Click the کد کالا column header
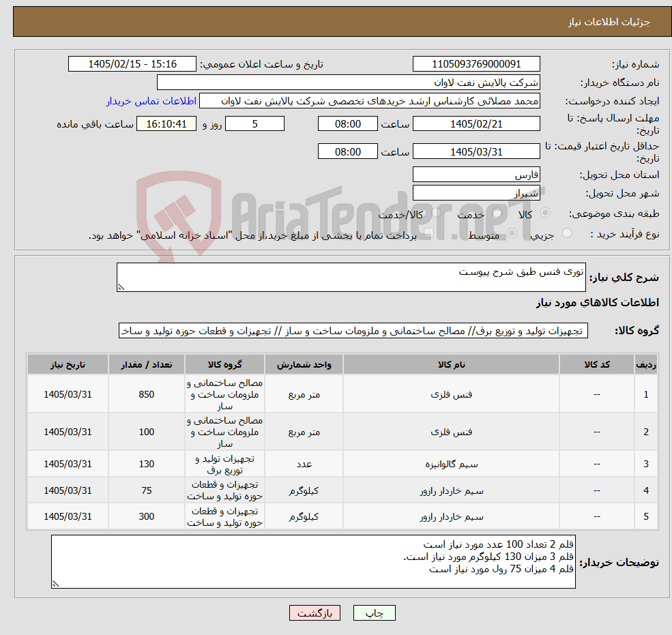This screenshot has width=672, height=635. 597,364
